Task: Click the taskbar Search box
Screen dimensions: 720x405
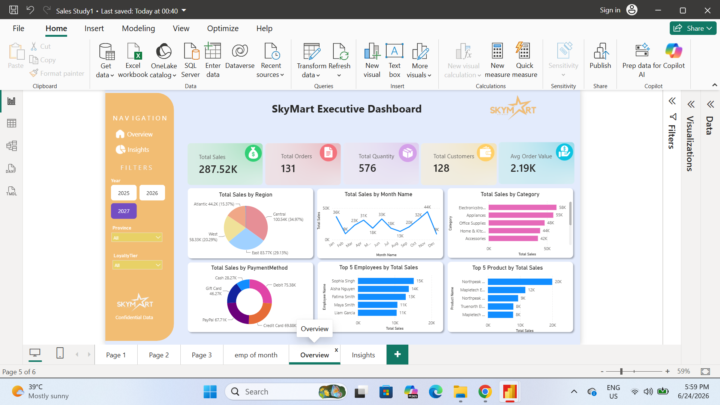Action: coord(285,392)
